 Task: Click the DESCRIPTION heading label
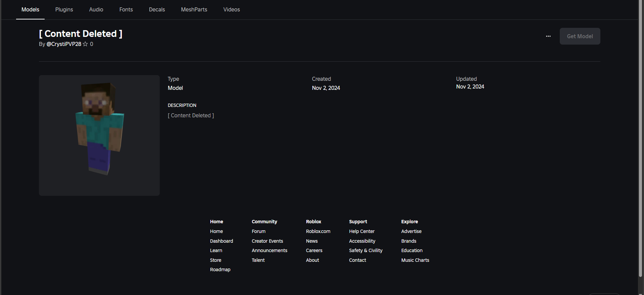tap(182, 105)
